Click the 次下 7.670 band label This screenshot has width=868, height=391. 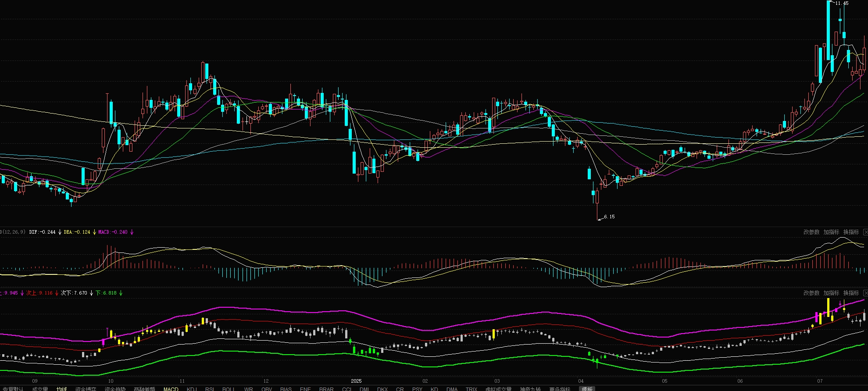74,293
